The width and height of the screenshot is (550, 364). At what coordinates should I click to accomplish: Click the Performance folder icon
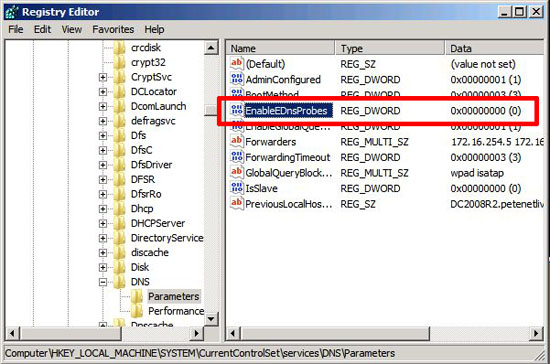click(137, 311)
